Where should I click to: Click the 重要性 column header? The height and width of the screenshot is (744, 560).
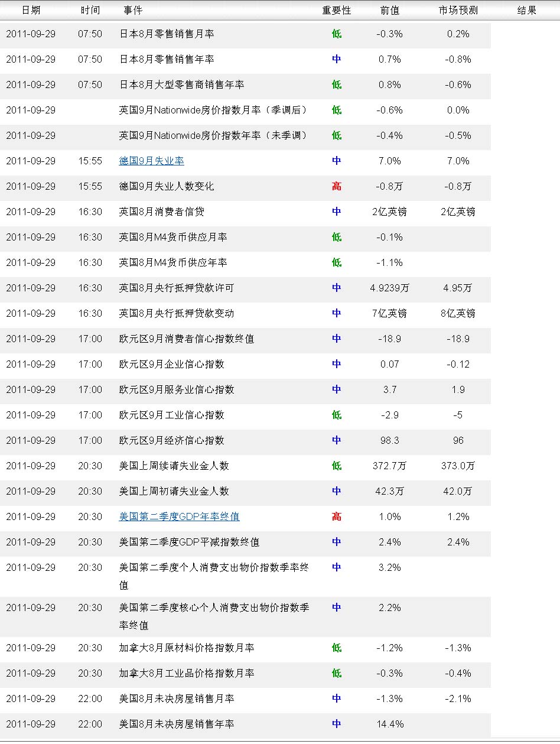point(337,10)
